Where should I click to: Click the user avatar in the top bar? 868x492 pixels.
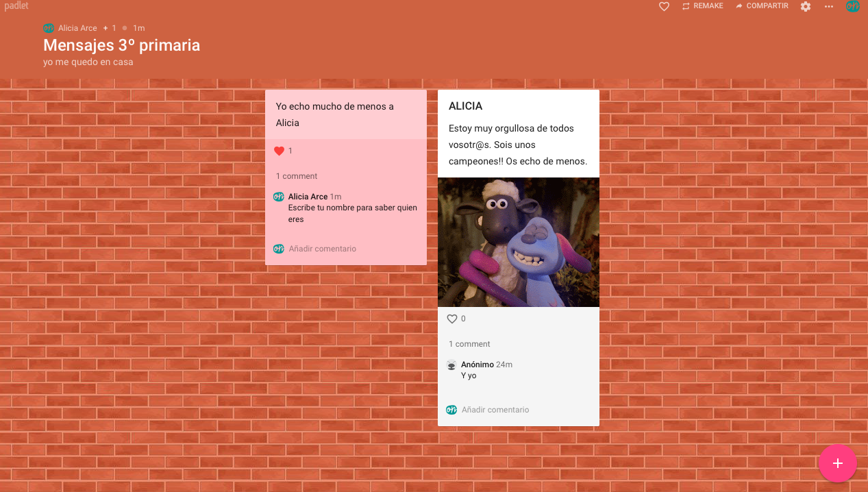pos(853,6)
